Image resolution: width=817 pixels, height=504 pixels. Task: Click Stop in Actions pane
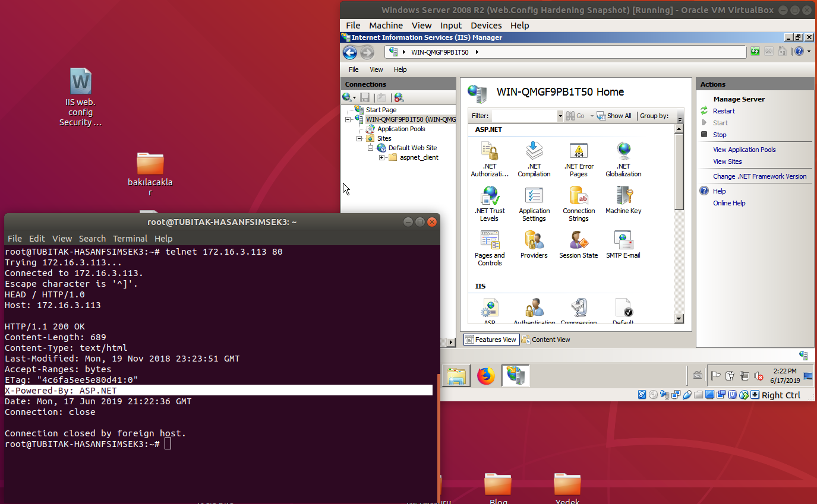click(x=720, y=135)
